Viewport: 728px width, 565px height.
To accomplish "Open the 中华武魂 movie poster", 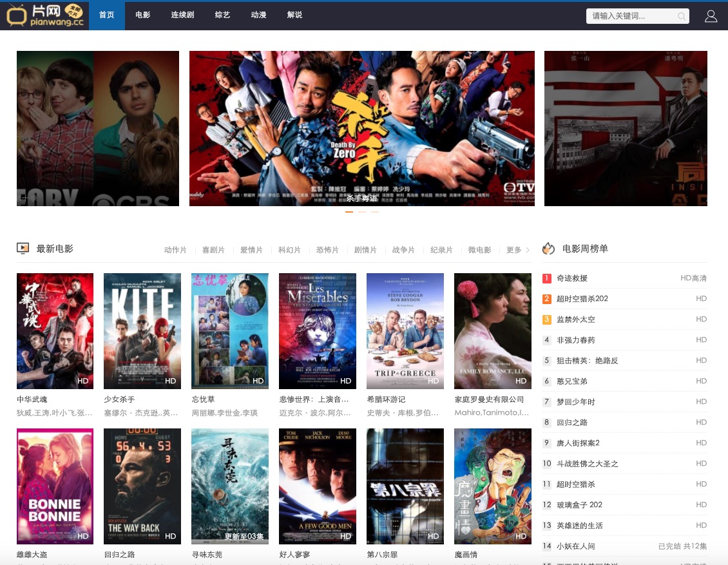I will pos(55,331).
